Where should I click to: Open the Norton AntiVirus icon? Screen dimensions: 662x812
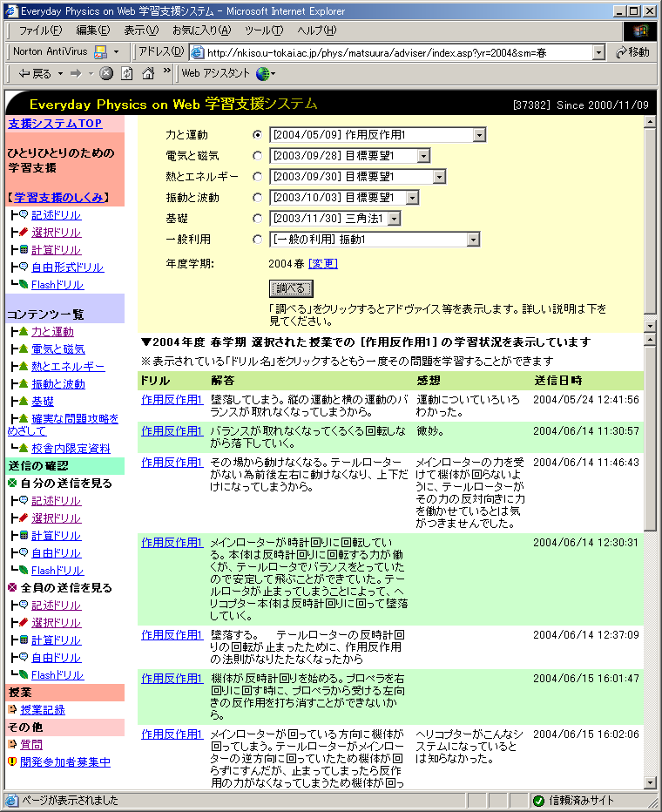[100, 51]
